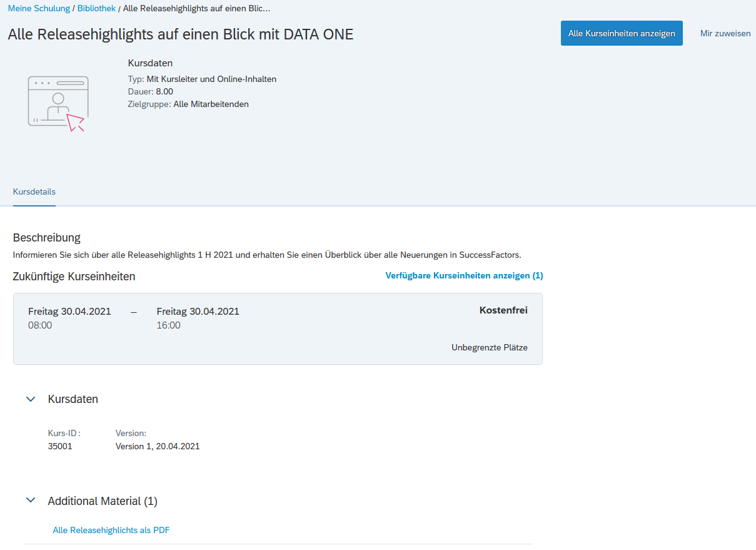The image size is (756, 550).
Task: Click the truncated current breadcrumb item
Action: click(196, 9)
